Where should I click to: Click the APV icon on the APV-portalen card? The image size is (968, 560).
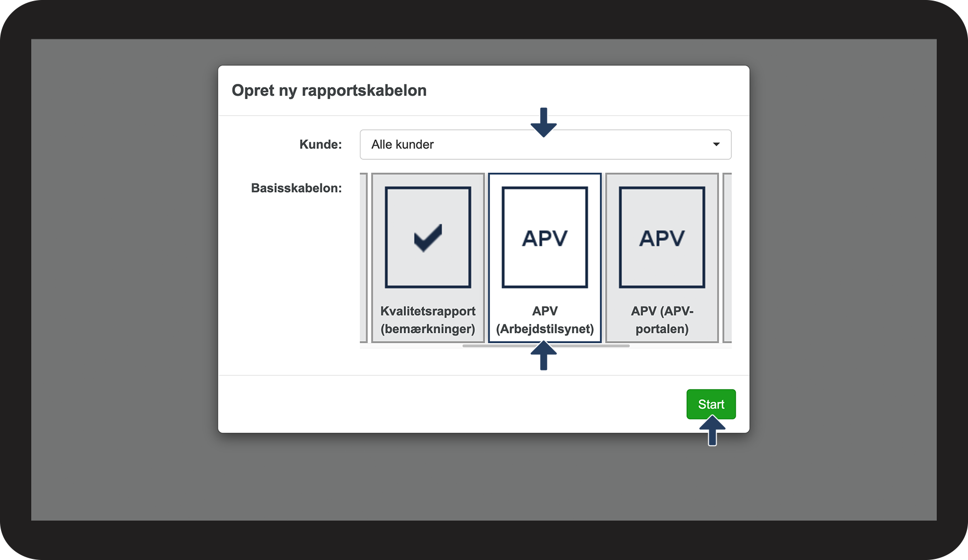tap(662, 237)
